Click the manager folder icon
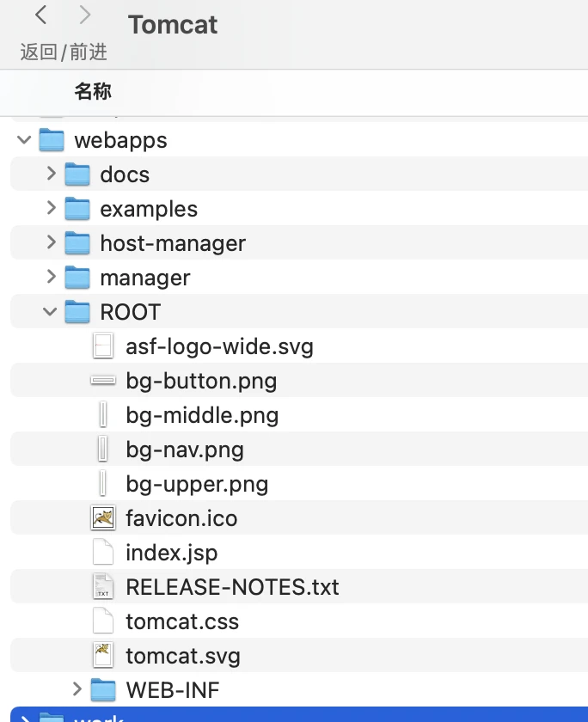The width and height of the screenshot is (588, 722). point(77,277)
